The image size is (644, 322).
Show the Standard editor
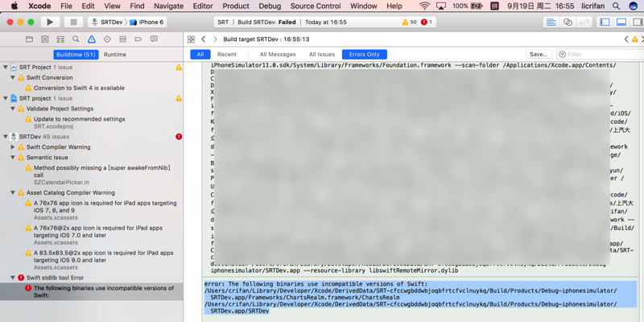pyautogui.click(x=551, y=23)
